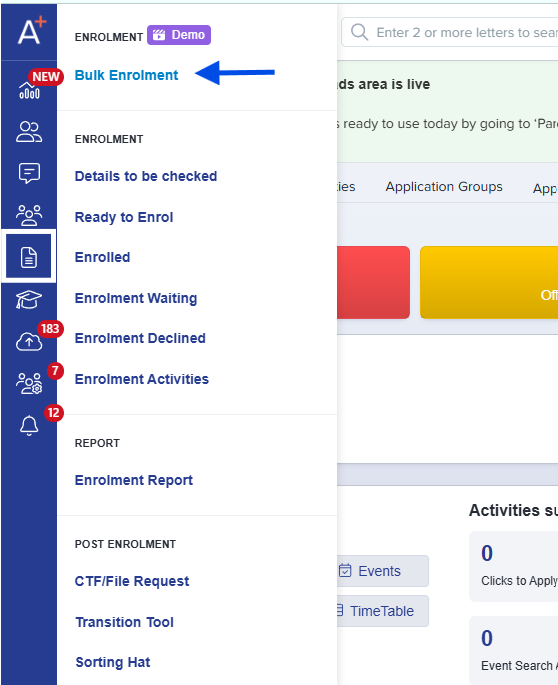Go to Ready to Enrol

tap(124, 217)
